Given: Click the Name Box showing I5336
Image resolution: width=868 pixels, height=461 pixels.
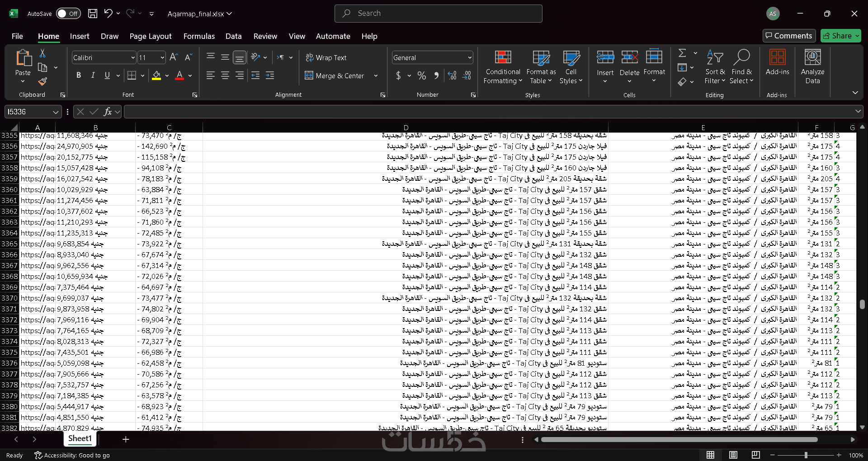Looking at the screenshot, I should coord(33,112).
